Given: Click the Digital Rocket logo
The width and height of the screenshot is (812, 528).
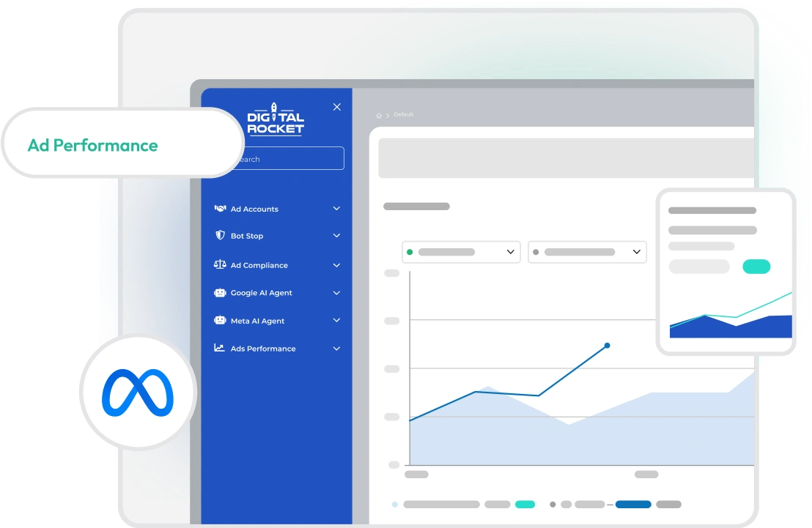Looking at the screenshot, I should (276, 118).
